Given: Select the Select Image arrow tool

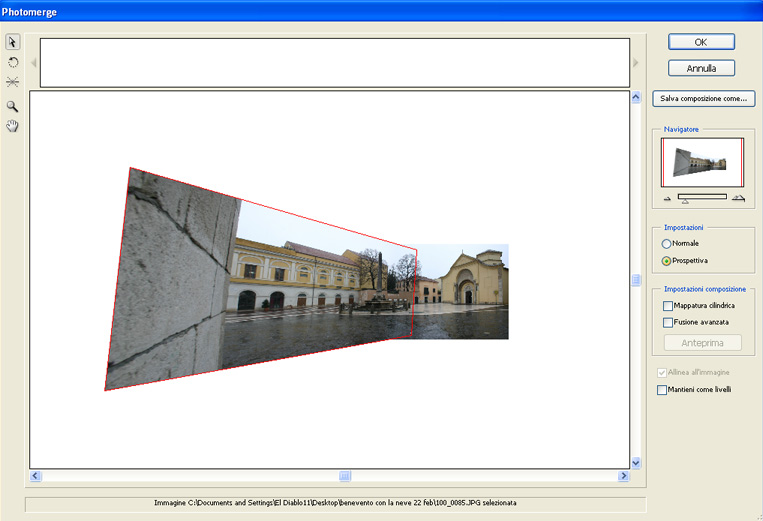Looking at the screenshot, I should coord(13,42).
